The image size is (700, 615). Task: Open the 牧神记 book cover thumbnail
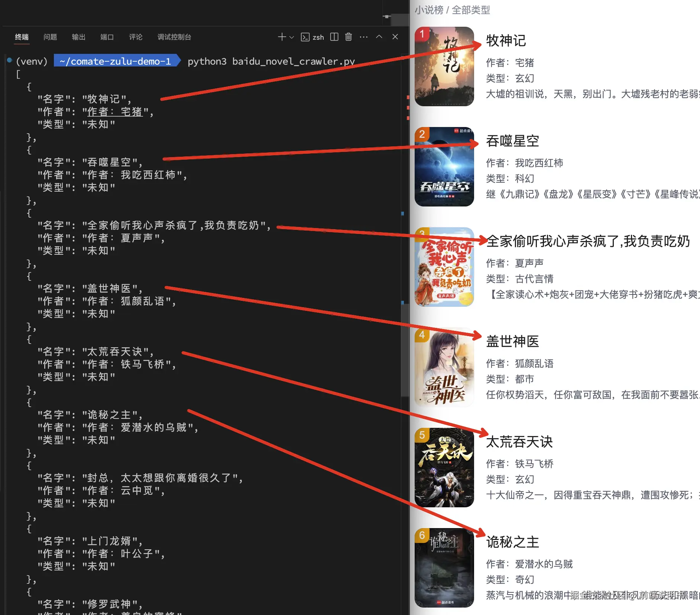(444, 66)
